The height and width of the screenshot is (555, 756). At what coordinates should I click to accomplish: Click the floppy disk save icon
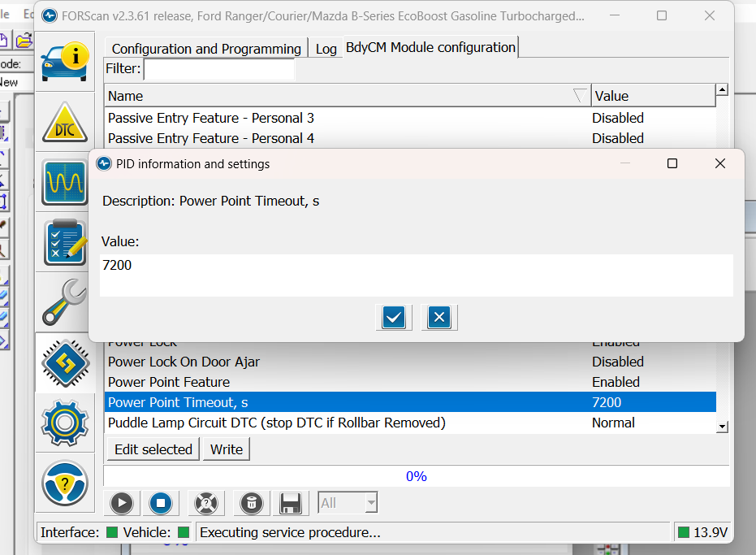pos(291,503)
